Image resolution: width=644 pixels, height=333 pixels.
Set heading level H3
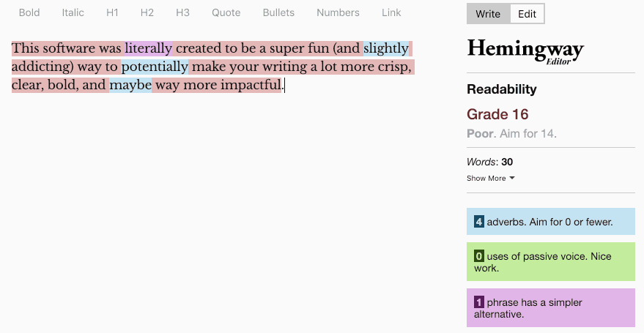pyautogui.click(x=182, y=12)
